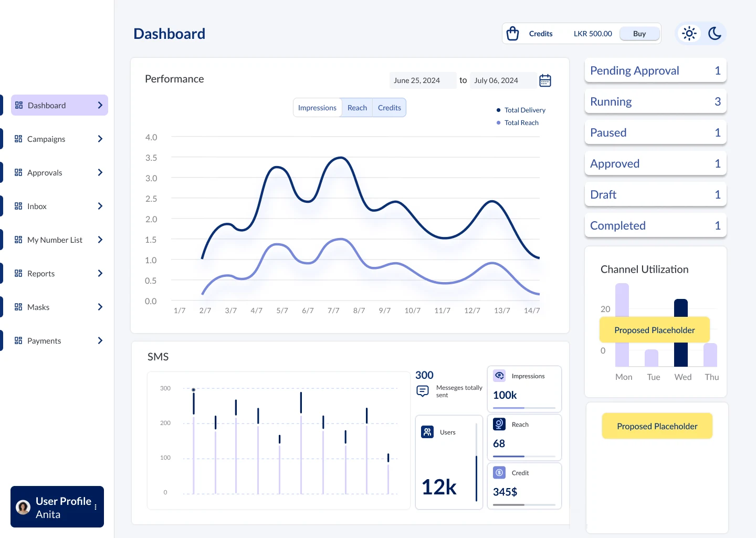Expand the My Number List chevron
Image resolution: width=756 pixels, height=538 pixels.
tap(100, 240)
